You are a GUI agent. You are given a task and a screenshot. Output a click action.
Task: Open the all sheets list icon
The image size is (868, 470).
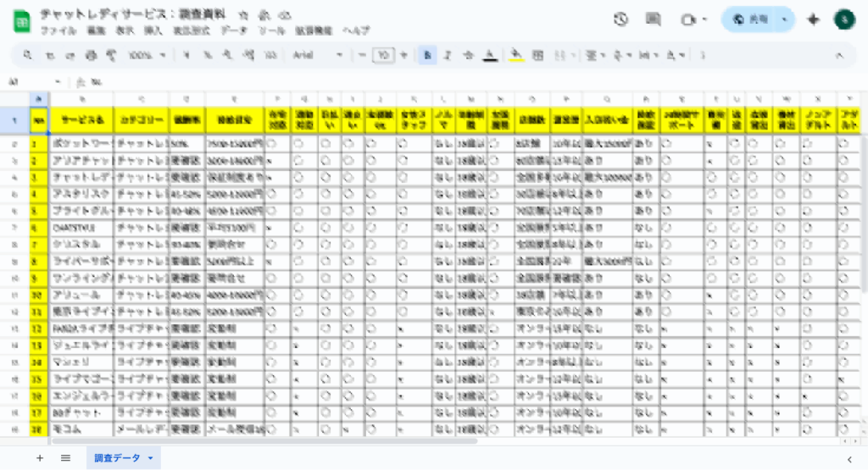pos(65,458)
